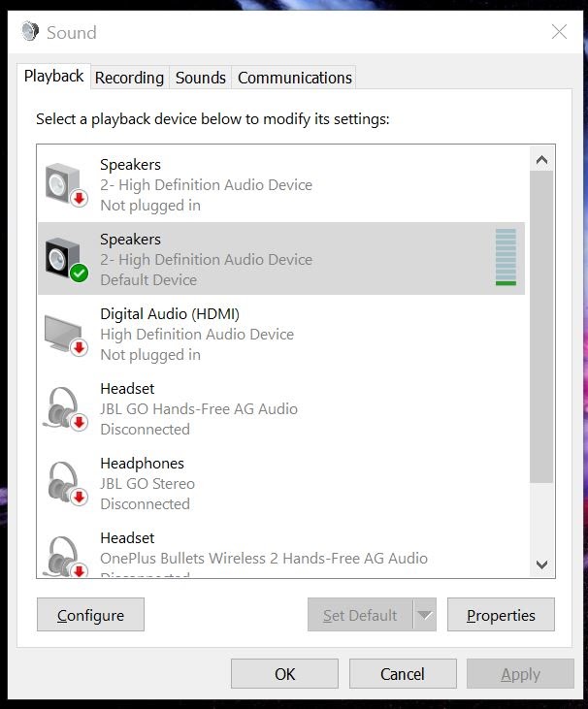The width and height of the screenshot is (588, 709).
Task: Click 'Disconnected' under JBL GO Hands-Free
Action: click(x=145, y=430)
